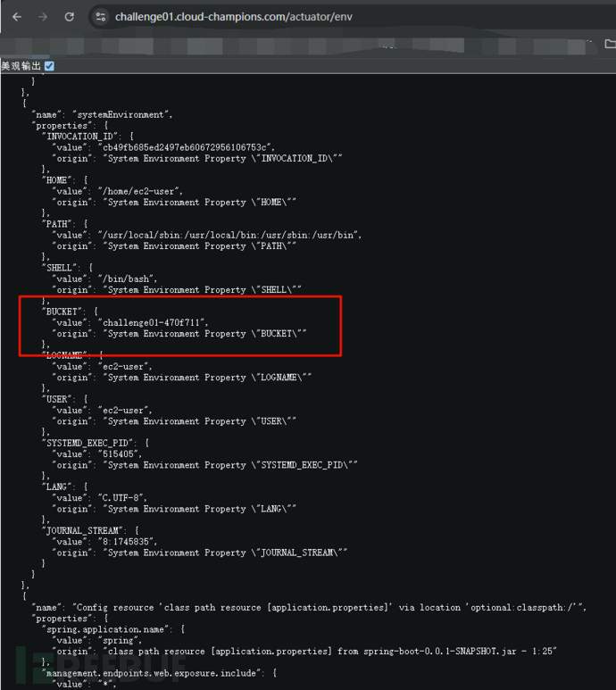Click the address bar URL challenge01.cloud-champions.com/actuator/env

(234, 17)
